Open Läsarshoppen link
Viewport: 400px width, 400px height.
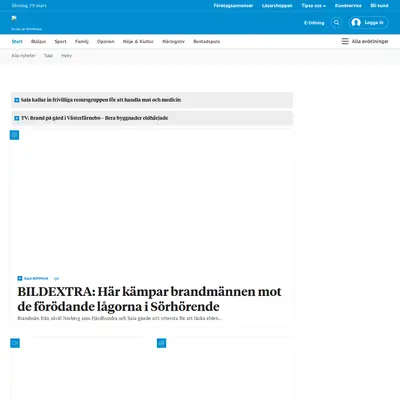[x=277, y=6]
